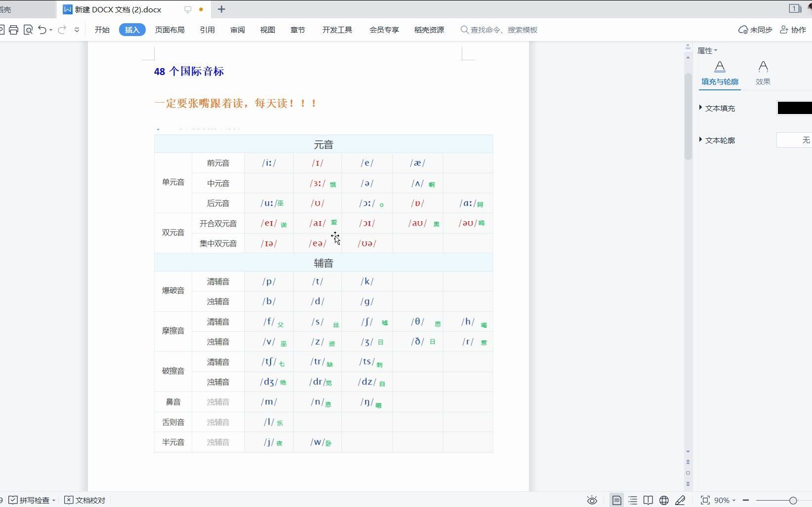Open the 章节 ribbon tab
Image resolution: width=812 pixels, height=507 pixels.
tap(298, 30)
